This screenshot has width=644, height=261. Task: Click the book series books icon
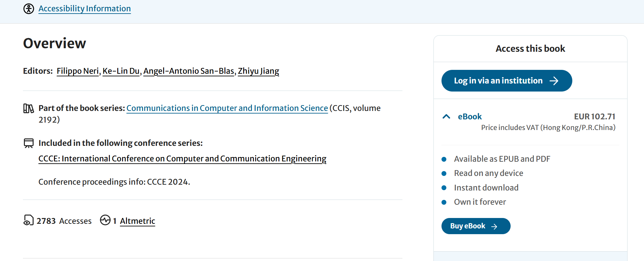[28, 108]
